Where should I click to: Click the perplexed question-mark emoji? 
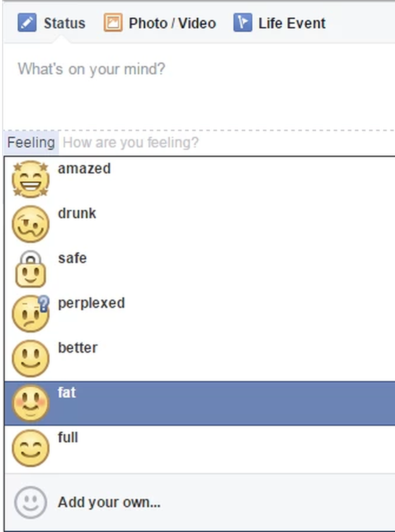(x=31, y=314)
